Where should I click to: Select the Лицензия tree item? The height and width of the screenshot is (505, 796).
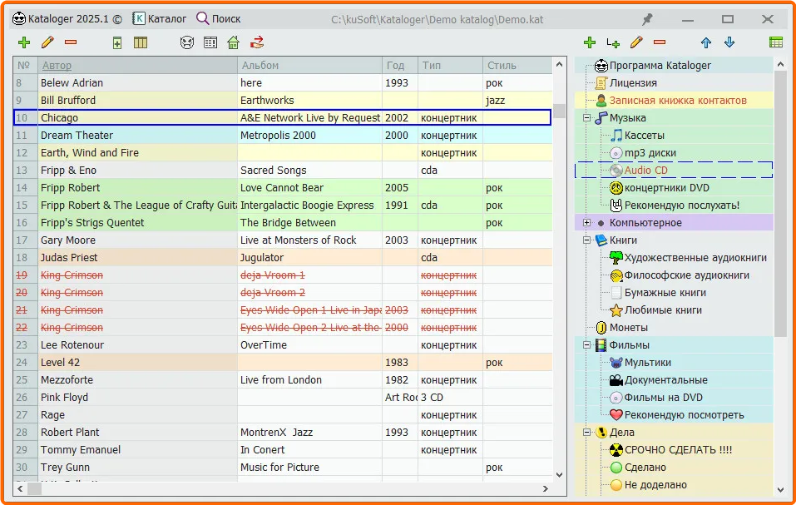(633, 83)
